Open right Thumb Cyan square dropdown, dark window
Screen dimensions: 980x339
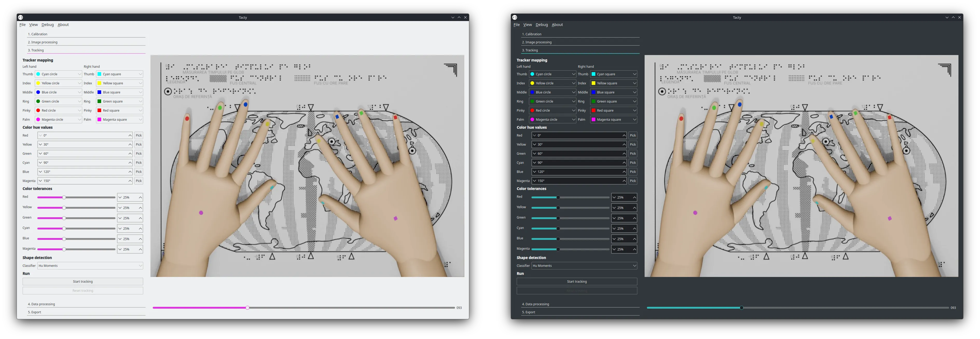pyautogui.click(x=614, y=74)
